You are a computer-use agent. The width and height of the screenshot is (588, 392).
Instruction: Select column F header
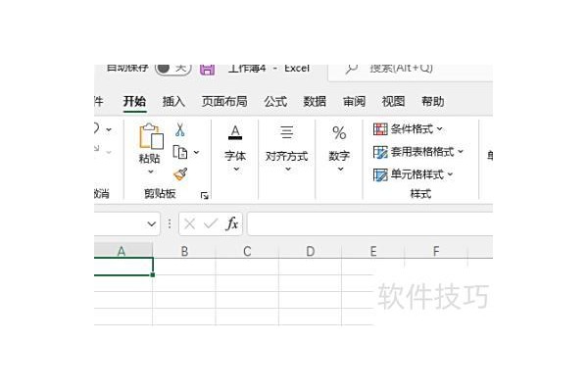point(436,251)
